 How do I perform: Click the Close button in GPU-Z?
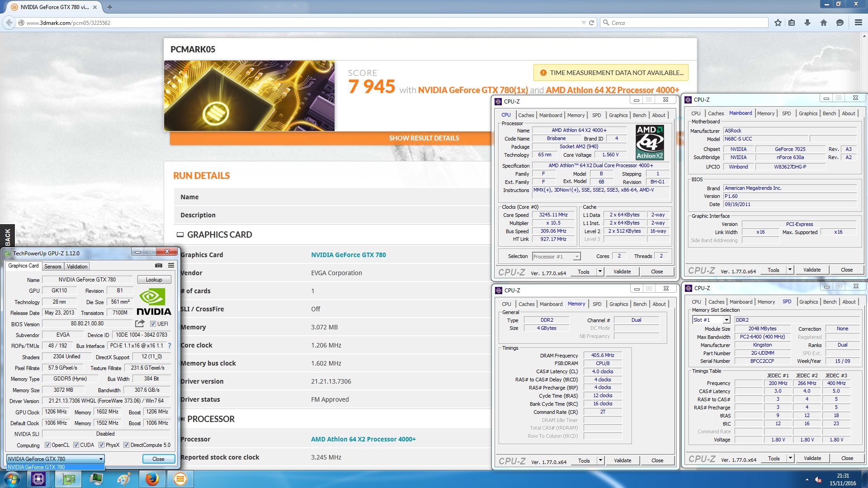(x=158, y=459)
